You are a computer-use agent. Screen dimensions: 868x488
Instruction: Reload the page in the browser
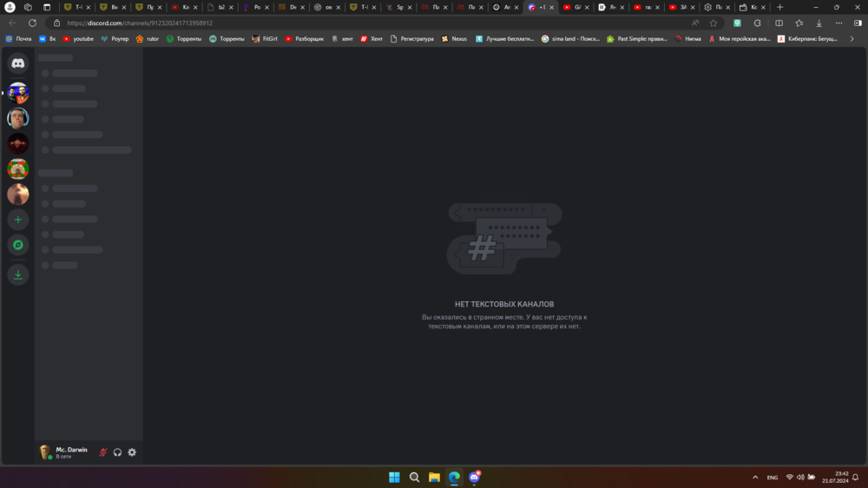33,23
